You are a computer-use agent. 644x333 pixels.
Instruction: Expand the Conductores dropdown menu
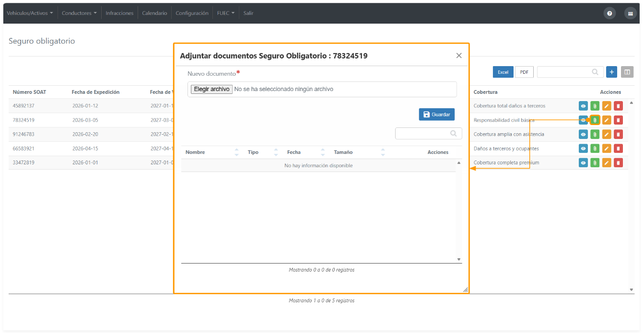pos(79,13)
